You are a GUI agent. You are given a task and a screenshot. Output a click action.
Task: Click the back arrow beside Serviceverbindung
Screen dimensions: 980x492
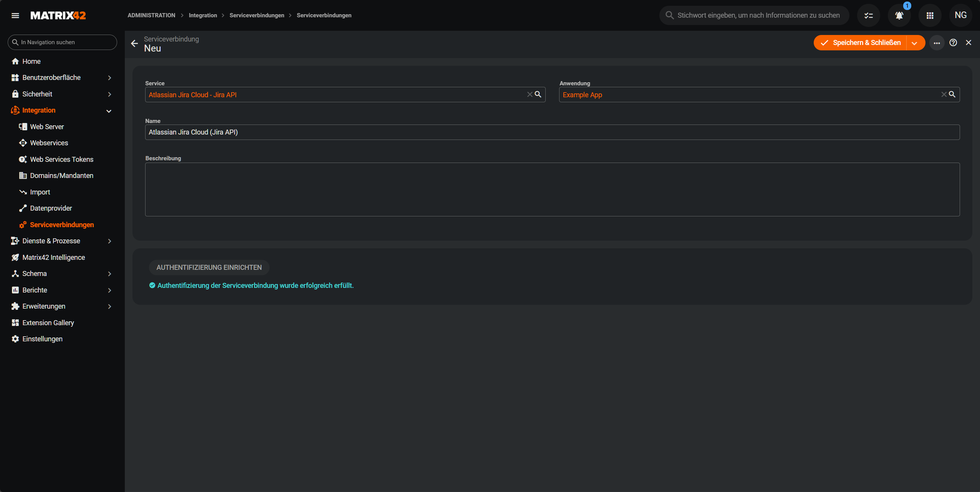click(x=134, y=43)
